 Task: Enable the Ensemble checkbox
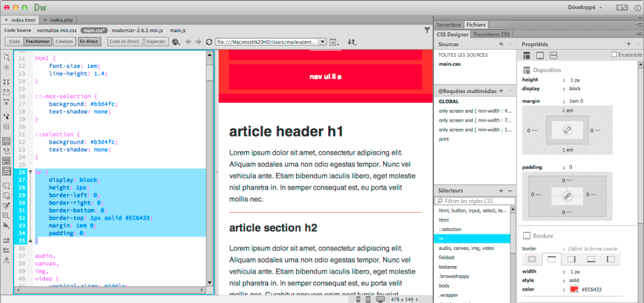tap(614, 55)
